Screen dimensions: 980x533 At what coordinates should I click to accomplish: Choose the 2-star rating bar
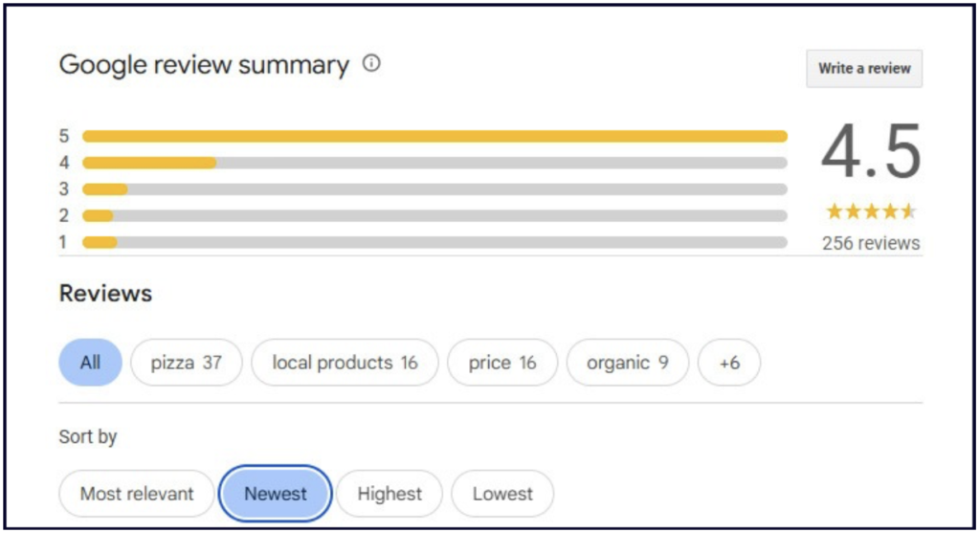pyautogui.click(x=434, y=215)
